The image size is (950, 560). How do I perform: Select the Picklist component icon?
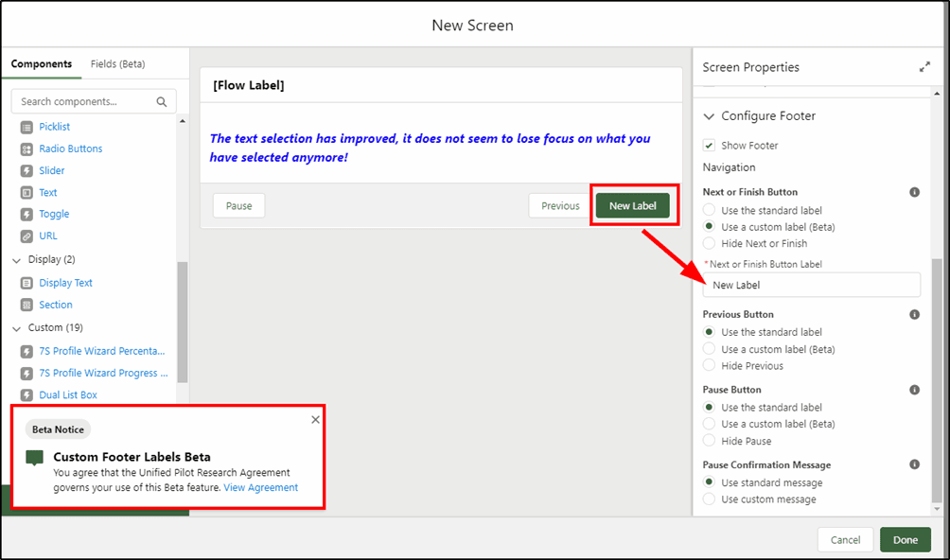point(26,127)
